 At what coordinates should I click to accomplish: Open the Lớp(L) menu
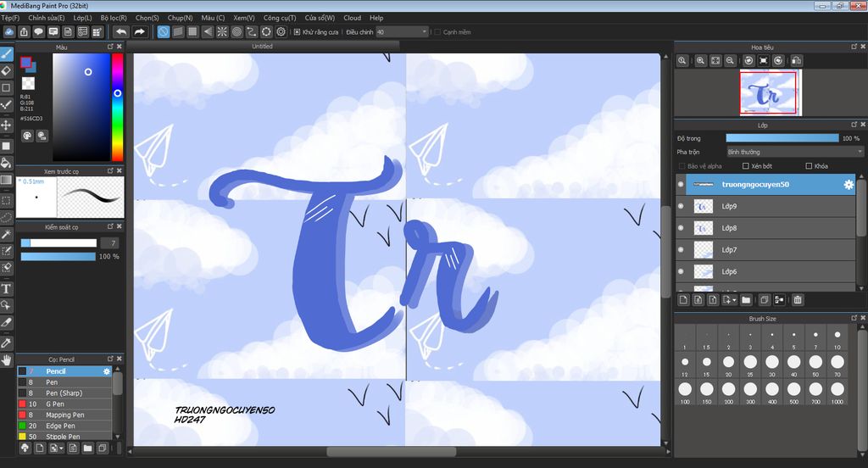click(82, 18)
